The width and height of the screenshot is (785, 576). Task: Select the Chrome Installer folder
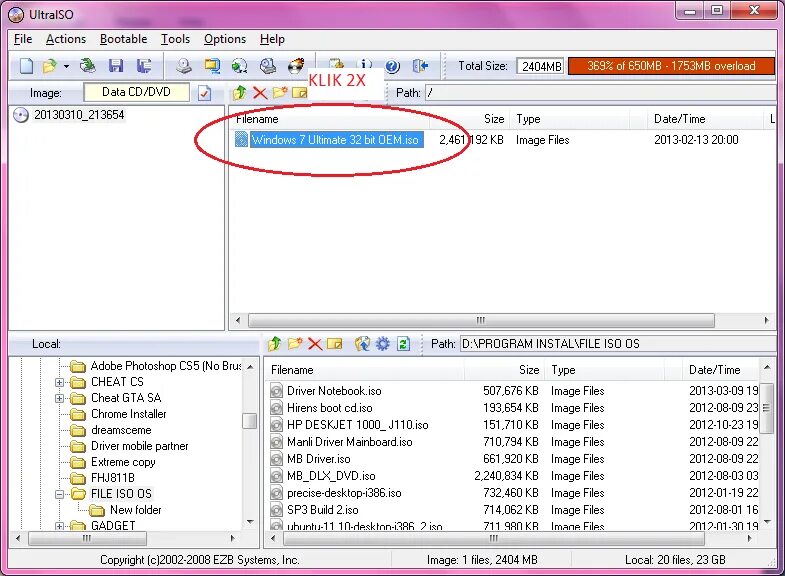pos(129,414)
